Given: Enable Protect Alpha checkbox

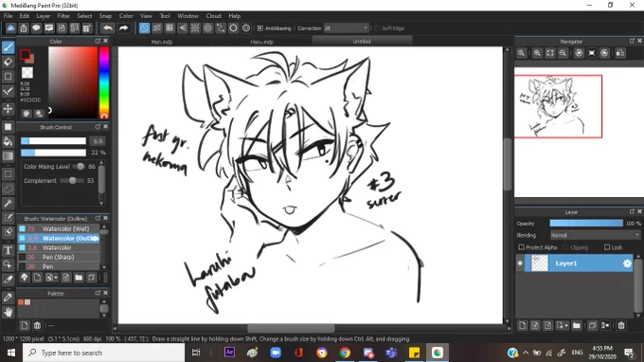Looking at the screenshot, I should coord(521,247).
